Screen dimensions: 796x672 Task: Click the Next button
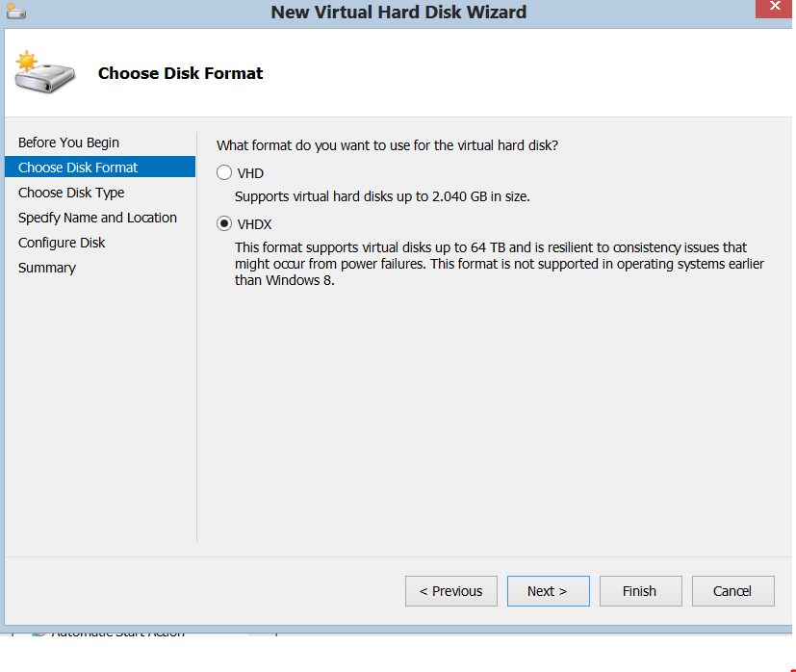pos(548,590)
